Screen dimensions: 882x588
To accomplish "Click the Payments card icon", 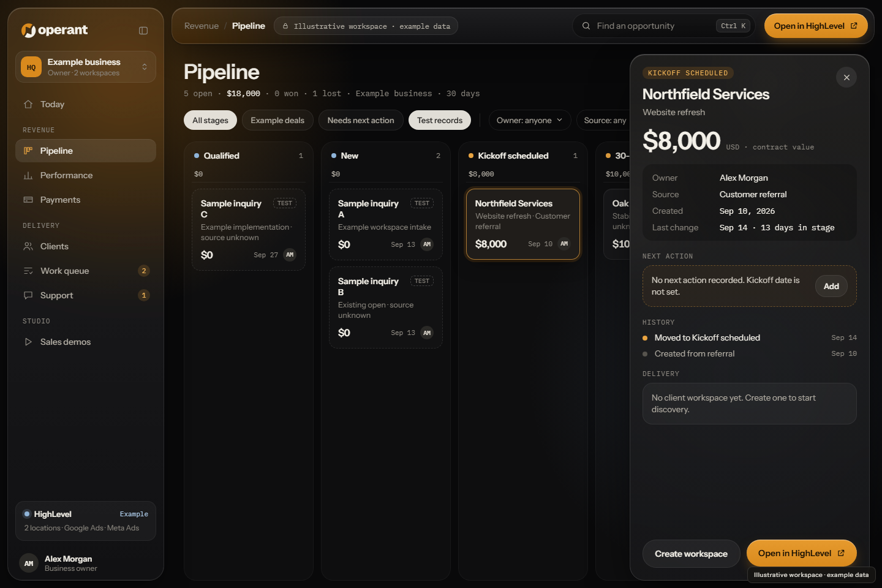I will click(x=28, y=200).
